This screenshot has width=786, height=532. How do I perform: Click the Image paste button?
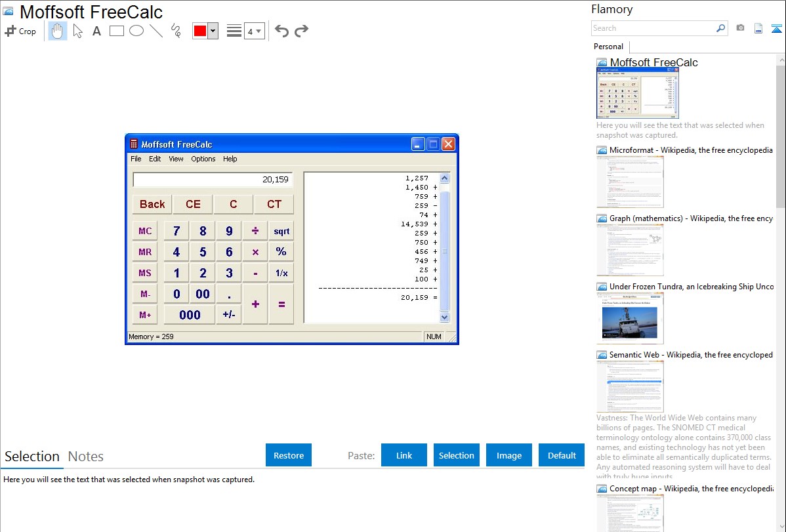click(508, 455)
